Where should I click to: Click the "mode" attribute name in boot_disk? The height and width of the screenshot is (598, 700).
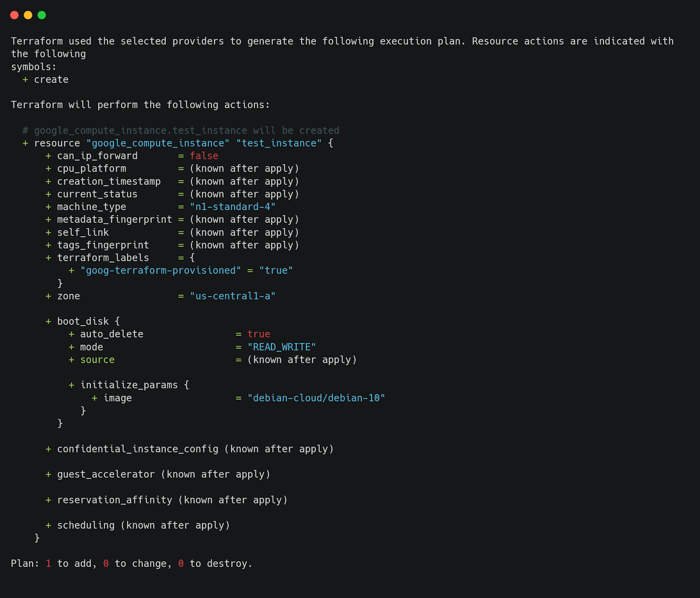pyautogui.click(x=91, y=347)
